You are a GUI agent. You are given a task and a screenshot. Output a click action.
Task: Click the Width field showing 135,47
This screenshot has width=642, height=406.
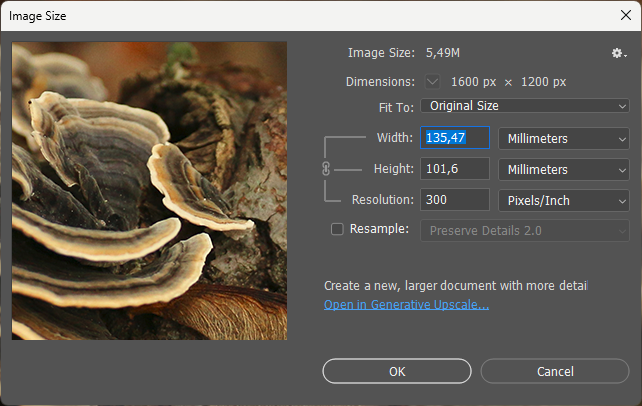coord(457,138)
